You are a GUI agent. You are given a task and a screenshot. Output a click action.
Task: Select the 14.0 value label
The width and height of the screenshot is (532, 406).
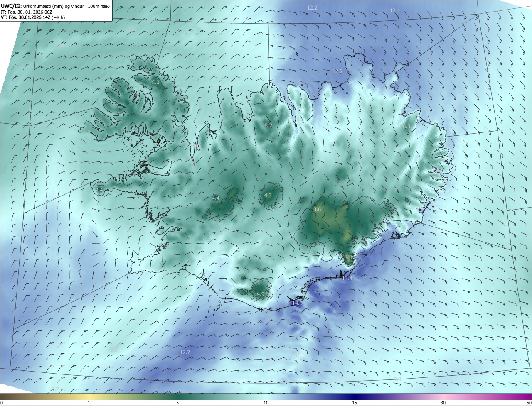coord(297,303)
